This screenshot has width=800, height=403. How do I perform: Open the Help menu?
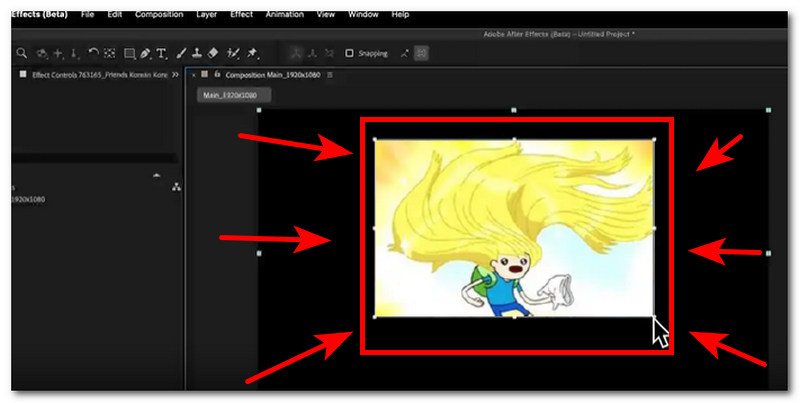[x=401, y=14]
